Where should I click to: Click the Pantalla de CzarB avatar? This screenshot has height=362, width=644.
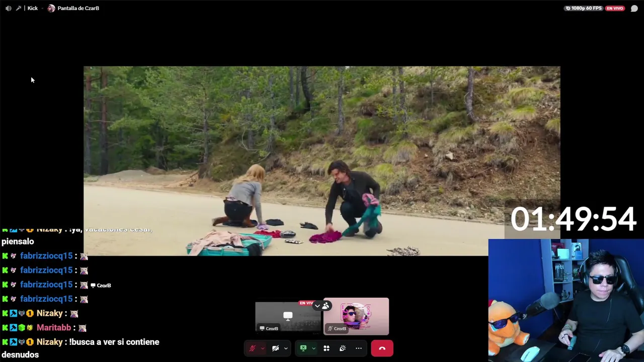click(51, 8)
